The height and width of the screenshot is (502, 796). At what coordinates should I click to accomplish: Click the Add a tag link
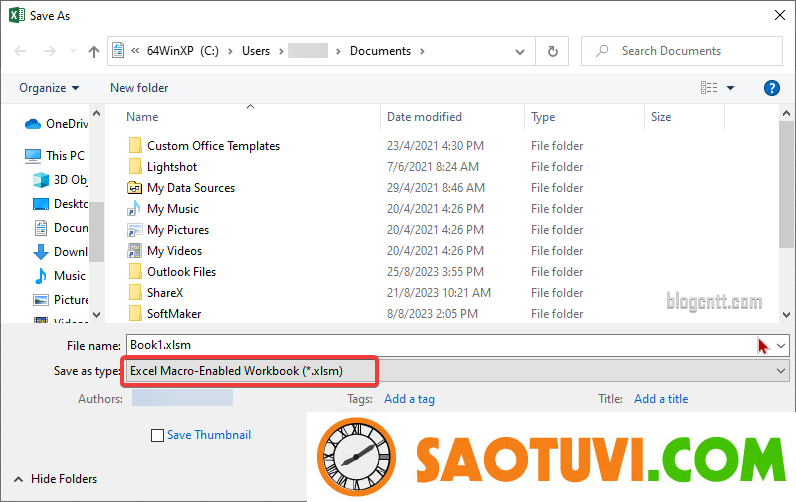(409, 398)
